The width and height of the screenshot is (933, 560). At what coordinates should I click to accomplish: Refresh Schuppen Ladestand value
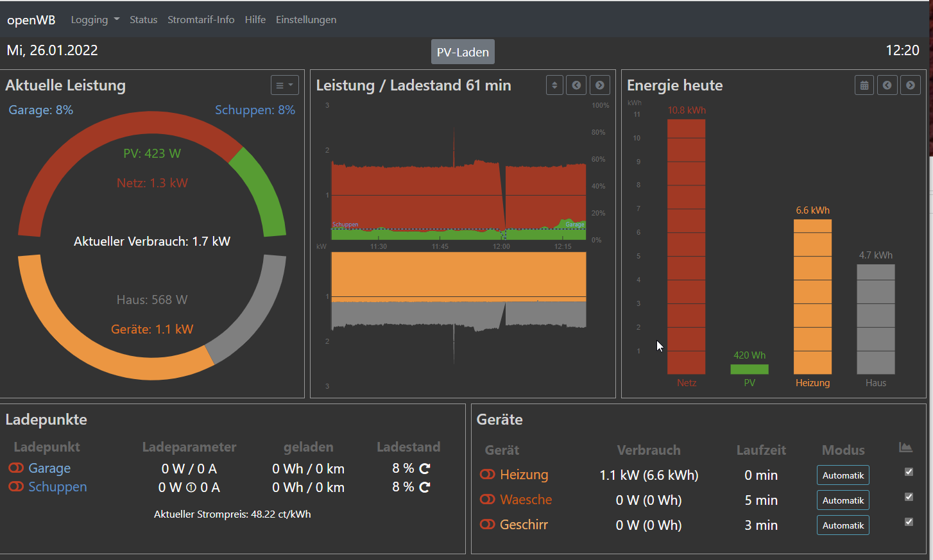click(425, 488)
